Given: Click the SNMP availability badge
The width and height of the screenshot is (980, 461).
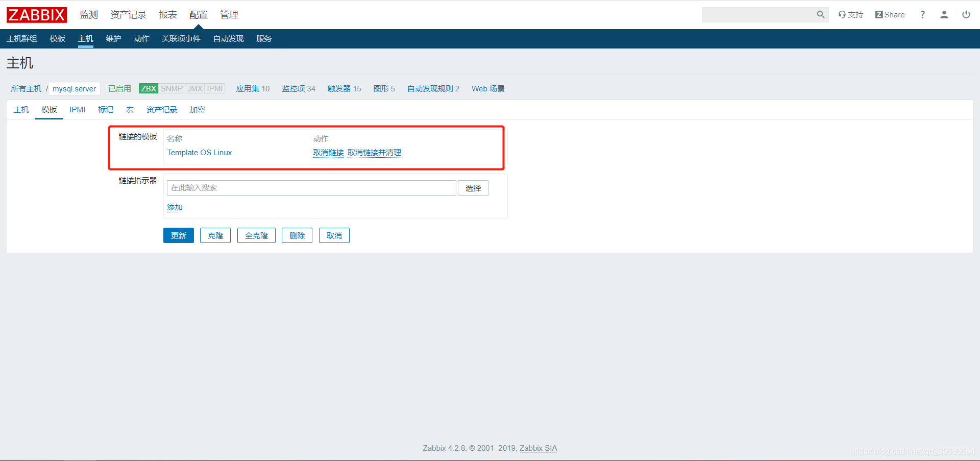Looking at the screenshot, I should click(x=171, y=88).
